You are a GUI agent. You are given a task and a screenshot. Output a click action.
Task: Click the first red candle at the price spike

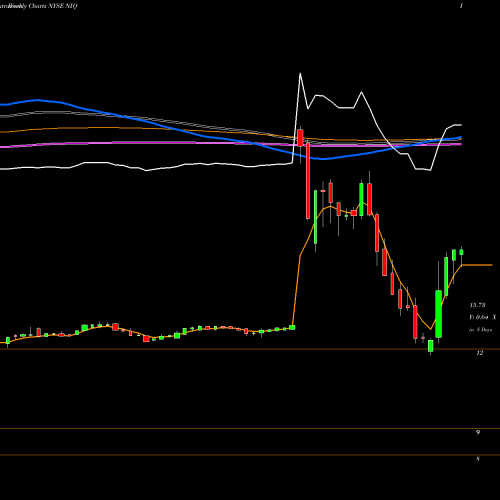pos(300,138)
